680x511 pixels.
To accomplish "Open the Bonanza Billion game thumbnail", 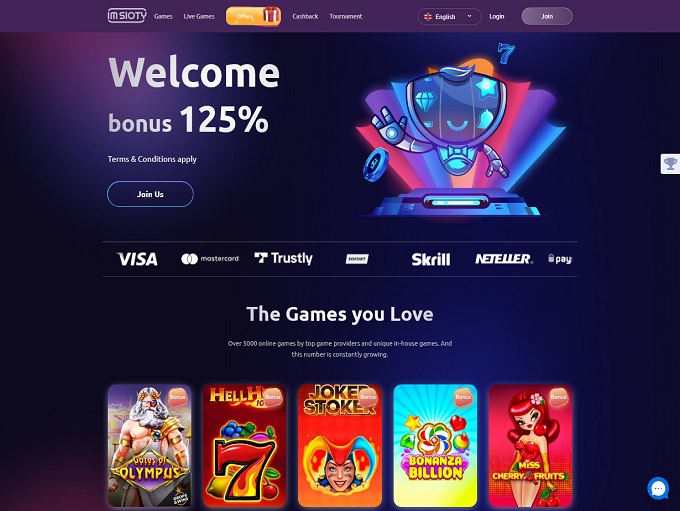I will [x=435, y=445].
